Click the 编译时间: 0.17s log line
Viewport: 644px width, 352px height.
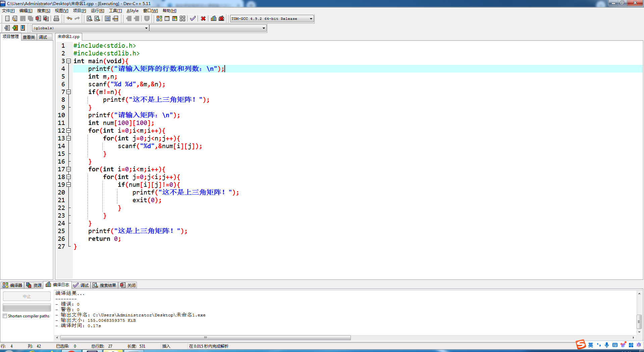[x=78, y=326]
